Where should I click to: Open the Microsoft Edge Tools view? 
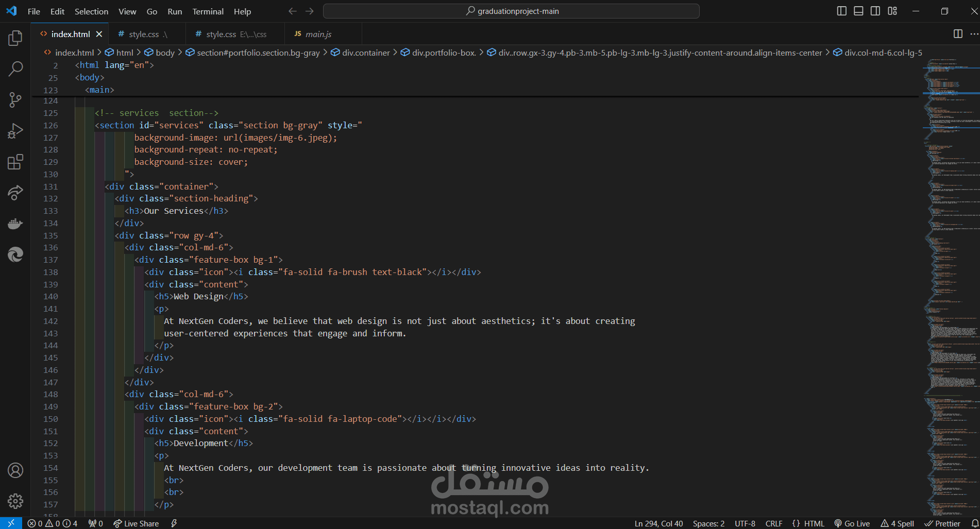(x=15, y=254)
